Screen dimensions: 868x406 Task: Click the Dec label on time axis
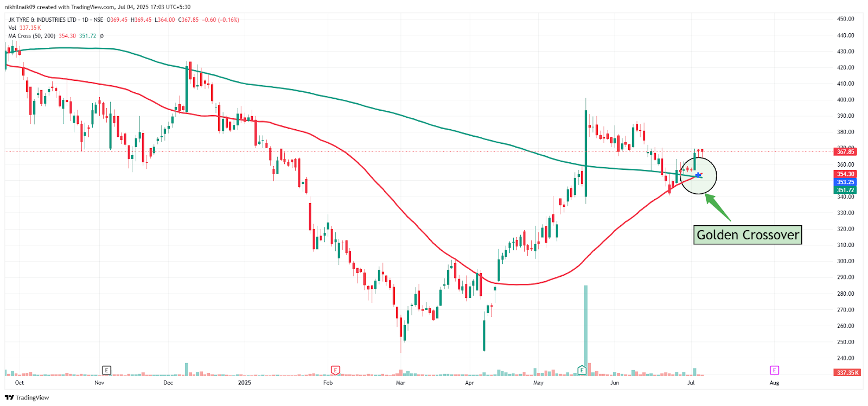(x=168, y=383)
